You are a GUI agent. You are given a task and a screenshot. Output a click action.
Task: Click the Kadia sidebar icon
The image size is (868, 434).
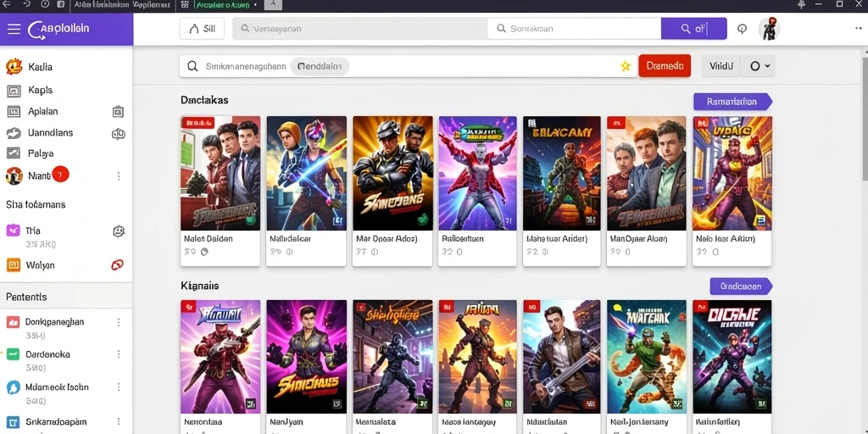click(x=14, y=66)
